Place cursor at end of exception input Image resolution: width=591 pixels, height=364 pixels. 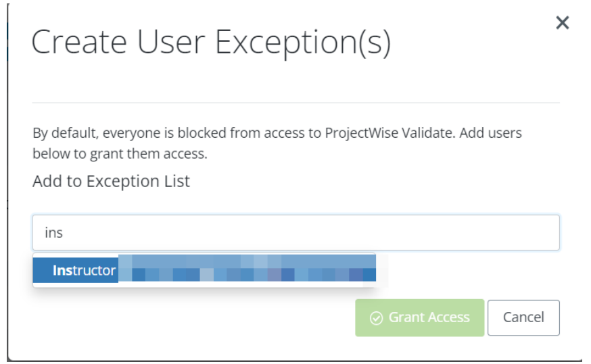[x=65, y=233]
